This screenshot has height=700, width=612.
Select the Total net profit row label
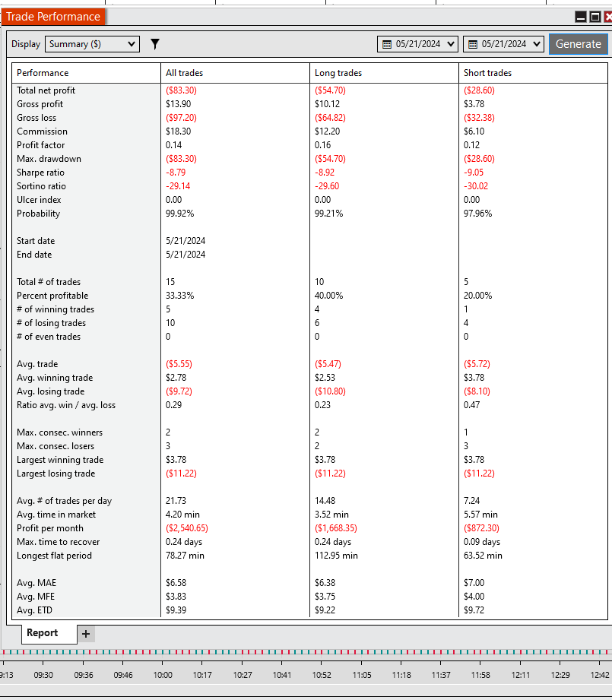[46, 90]
